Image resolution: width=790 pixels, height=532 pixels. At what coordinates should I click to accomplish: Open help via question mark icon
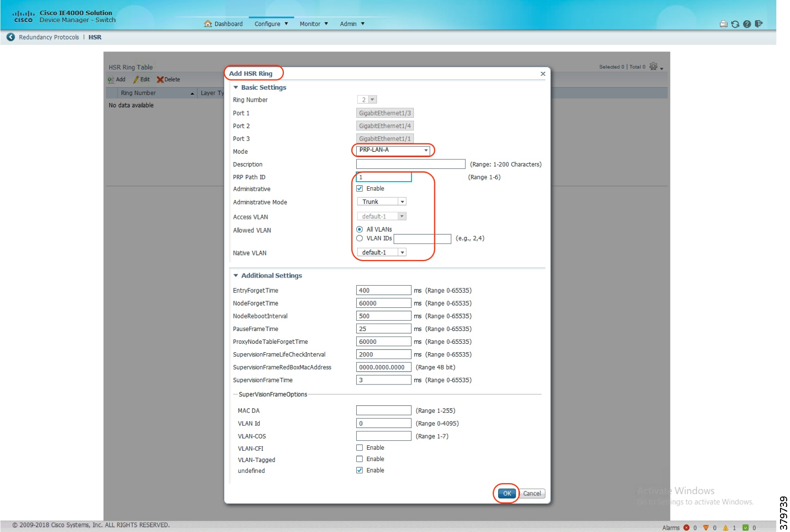(x=747, y=24)
